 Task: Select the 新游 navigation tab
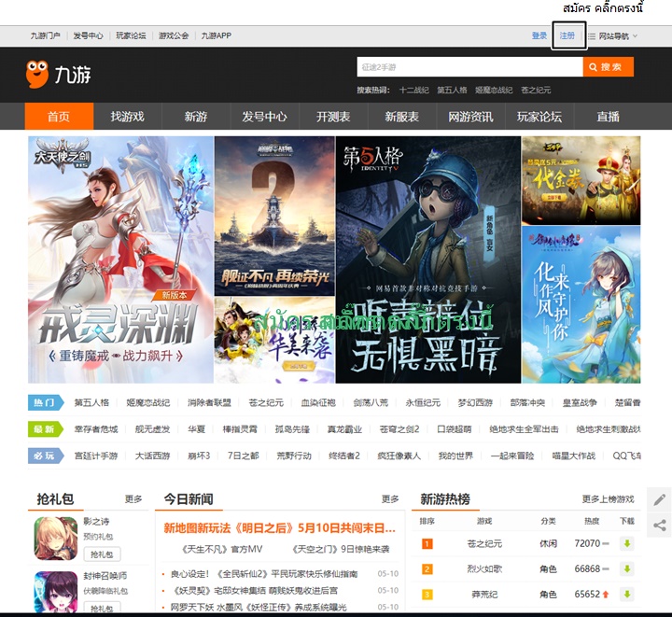tap(196, 116)
